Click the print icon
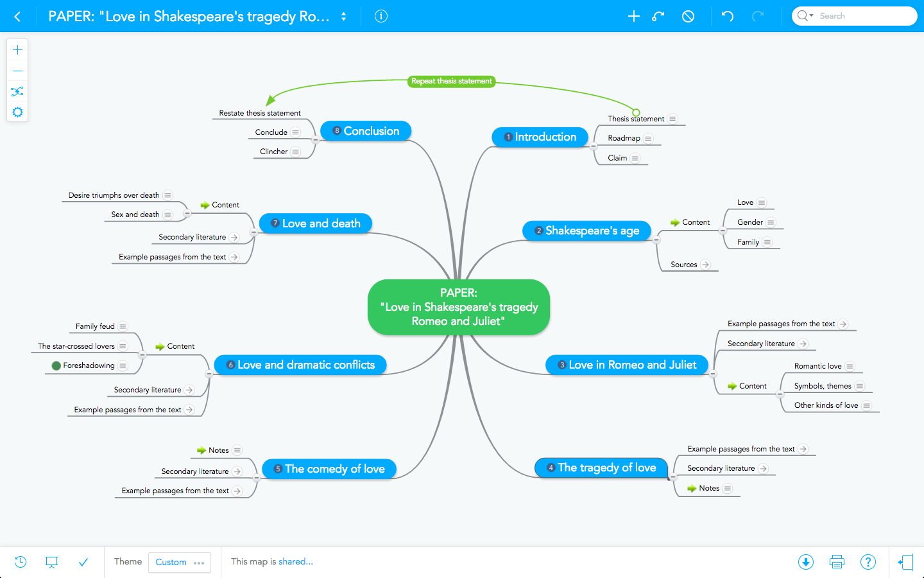The image size is (924, 578). point(837,562)
